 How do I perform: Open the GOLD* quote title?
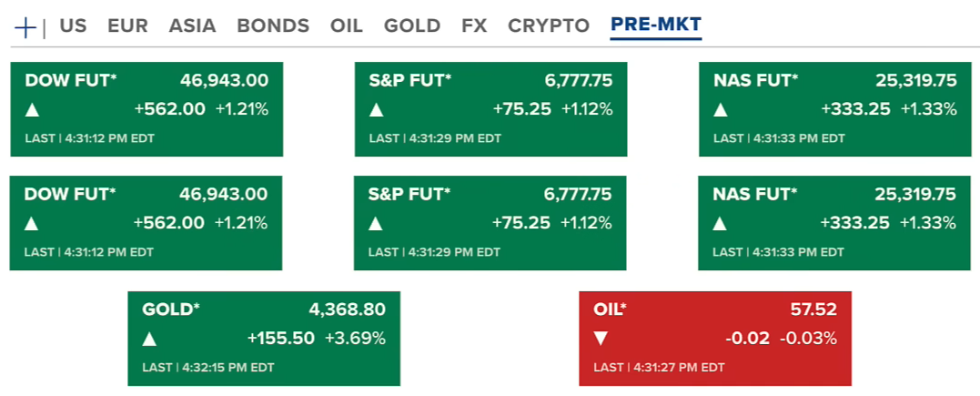pos(170,310)
